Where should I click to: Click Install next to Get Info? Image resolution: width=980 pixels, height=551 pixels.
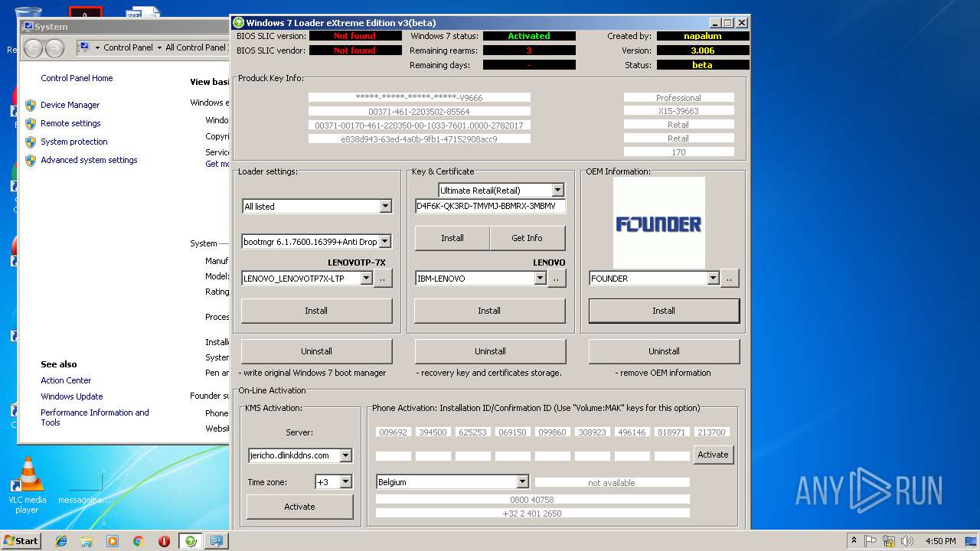pyautogui.click(x=452, y=238)
